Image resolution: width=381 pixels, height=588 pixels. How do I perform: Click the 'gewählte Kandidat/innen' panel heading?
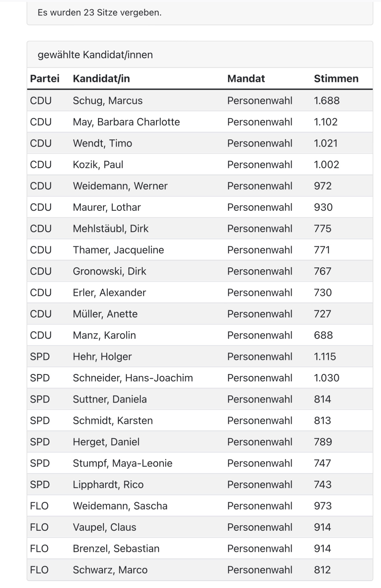95,55
